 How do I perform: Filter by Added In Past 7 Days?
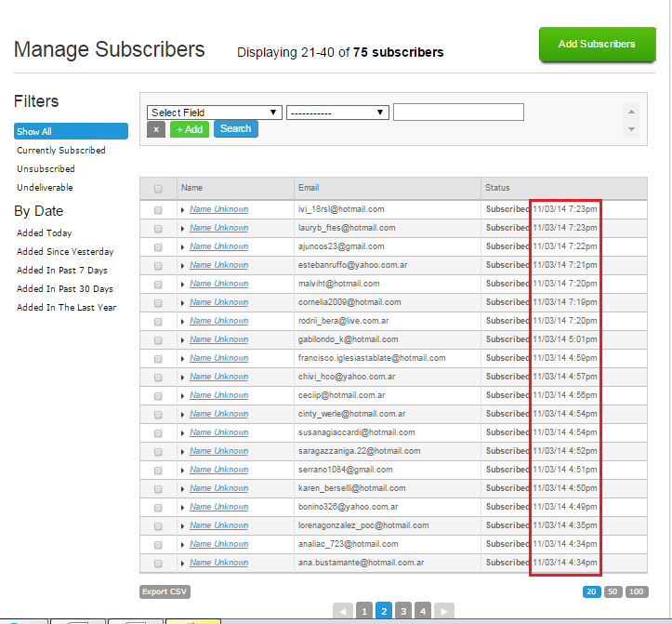[62, 271]
